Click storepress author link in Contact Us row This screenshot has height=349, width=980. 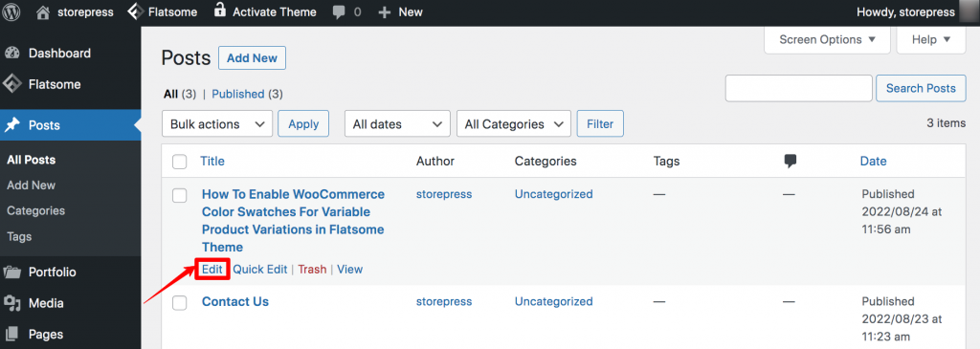pos(444,301)
